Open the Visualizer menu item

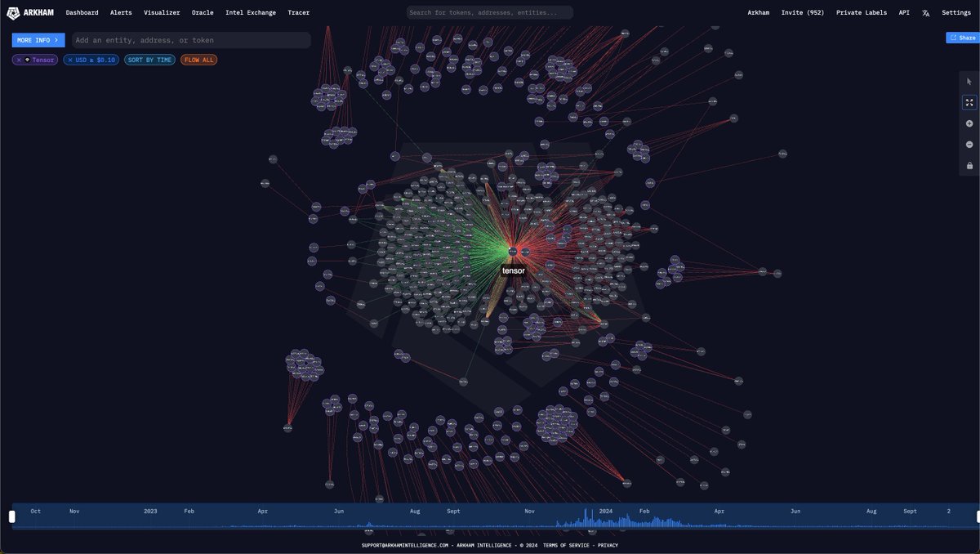tap(162, 13)
